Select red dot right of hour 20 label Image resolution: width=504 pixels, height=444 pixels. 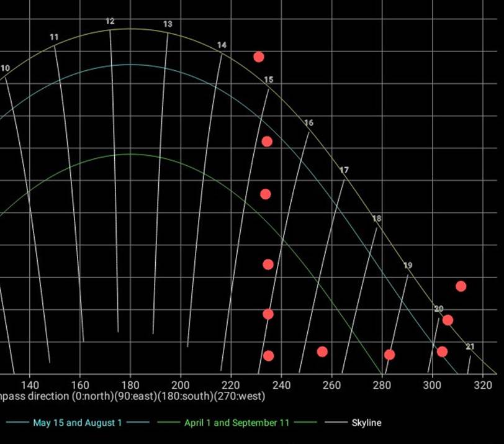[448, 320]
